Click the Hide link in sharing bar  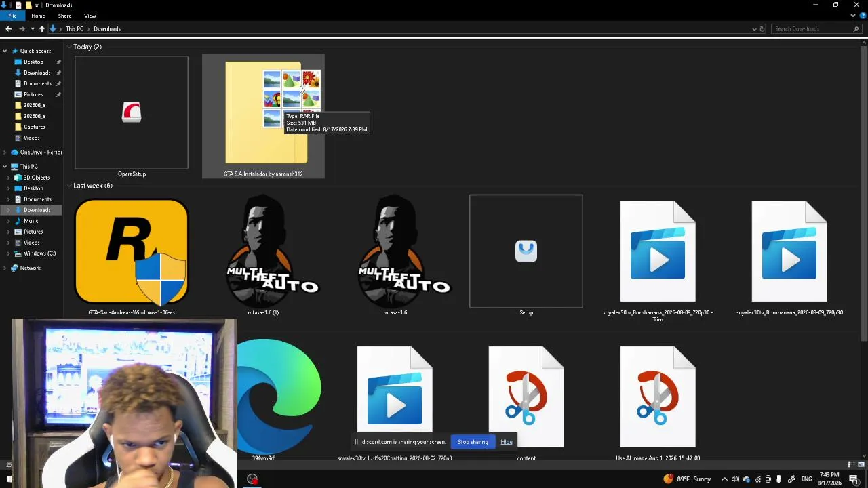click(x=507, y=442)
